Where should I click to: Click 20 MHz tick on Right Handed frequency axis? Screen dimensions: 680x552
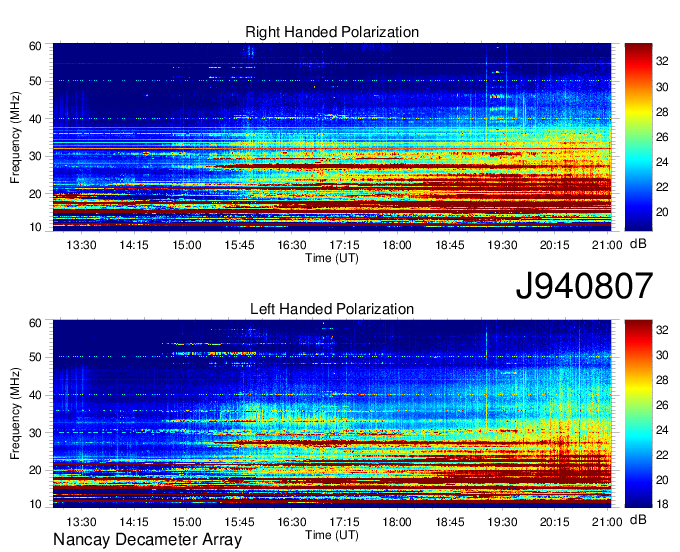tap(35, 194)
